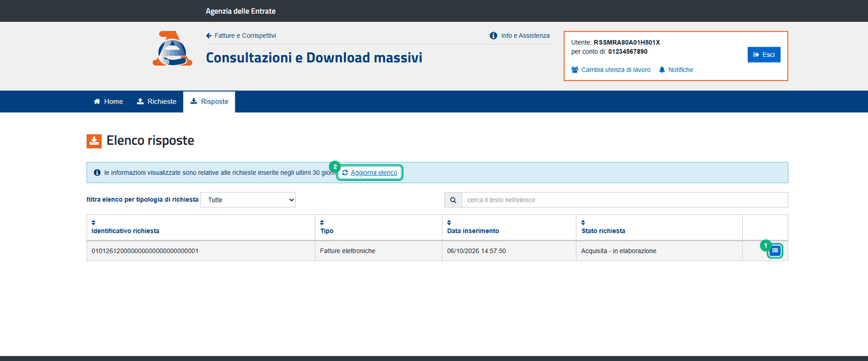Go back to Fatture e Corrispettivi
The image size is (868, 361).
click(241, 36)
